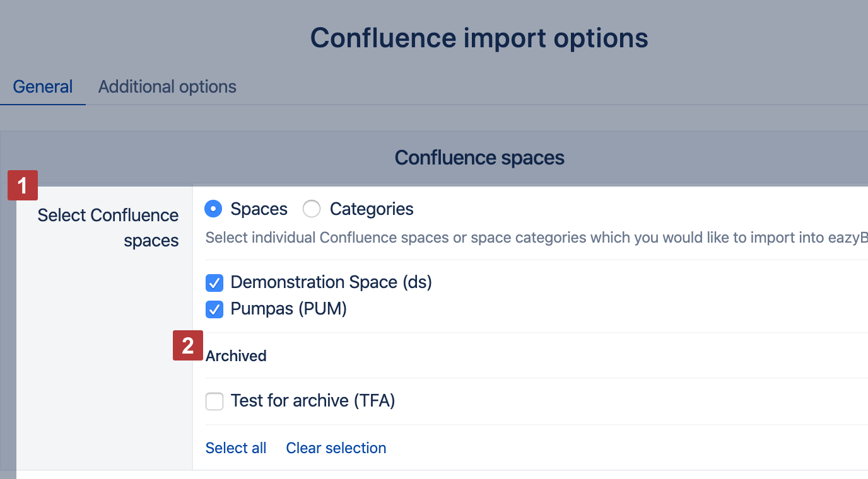The image size is (868, 479).
Task: Uncheck the Demonstration Space (ds) checkbox
Action: (x=214, y=283)
